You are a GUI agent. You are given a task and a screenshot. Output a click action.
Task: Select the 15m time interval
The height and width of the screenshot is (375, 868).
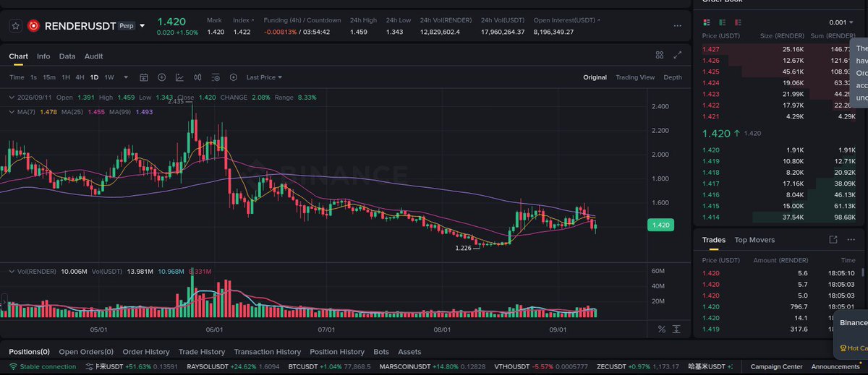pyautogui.click(x=48, y=77)
